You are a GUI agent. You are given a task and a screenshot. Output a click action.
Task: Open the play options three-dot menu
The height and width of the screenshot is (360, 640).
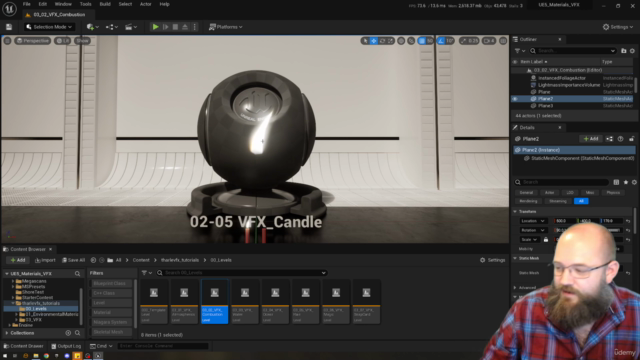[194, 27]
